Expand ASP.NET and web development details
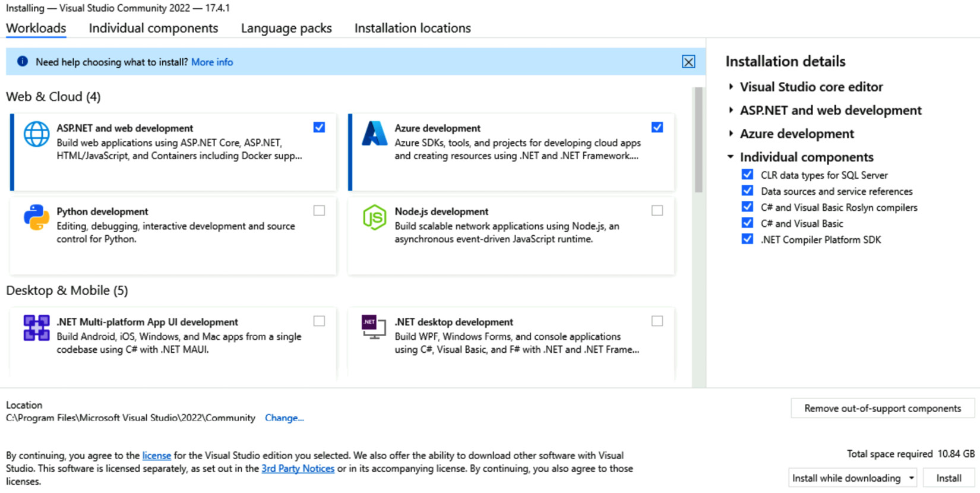This screenshot has width=980, height=493. point(731,110)
